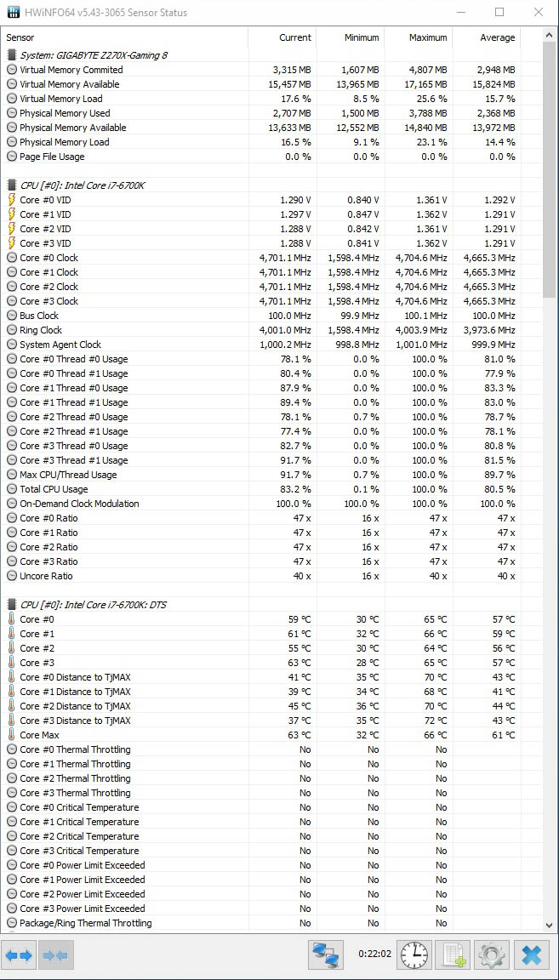Open the network remote monitoring icon
The height and width of the screenshot is (980, 559).
pyautogui.click(x=327, y=954)
